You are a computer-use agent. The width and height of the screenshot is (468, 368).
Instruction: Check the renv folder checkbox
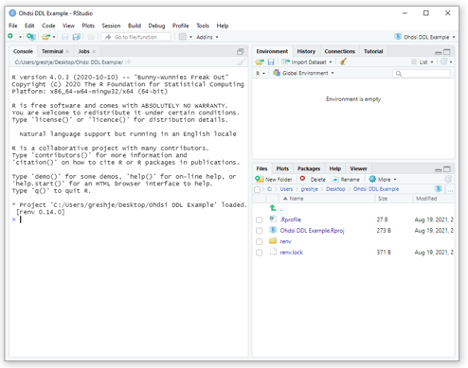(x=259, y=242)
